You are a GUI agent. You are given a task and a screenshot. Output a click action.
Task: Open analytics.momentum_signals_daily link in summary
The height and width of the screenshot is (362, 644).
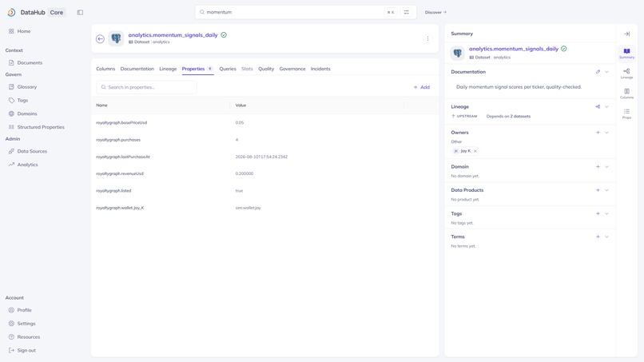click(514, 49)
